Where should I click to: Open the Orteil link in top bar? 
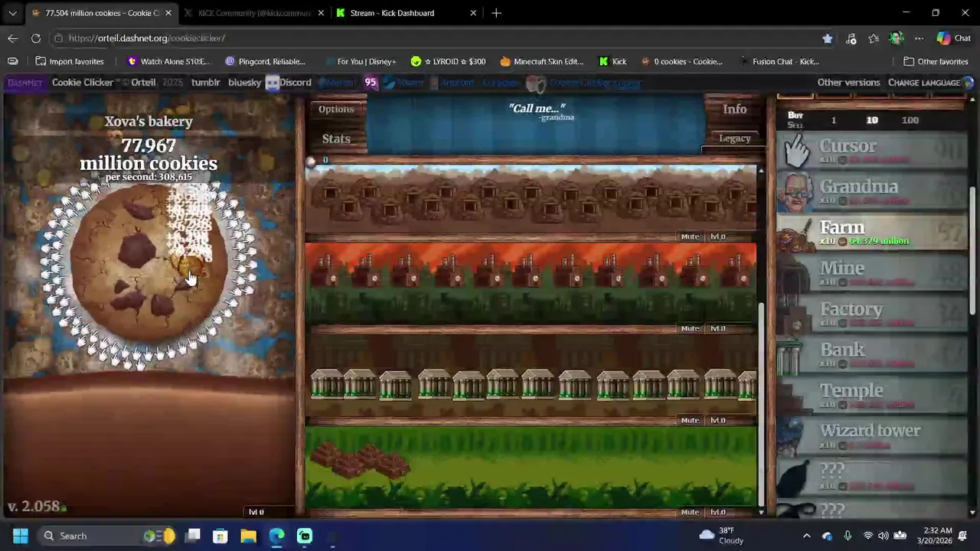[x=142, y=83]
